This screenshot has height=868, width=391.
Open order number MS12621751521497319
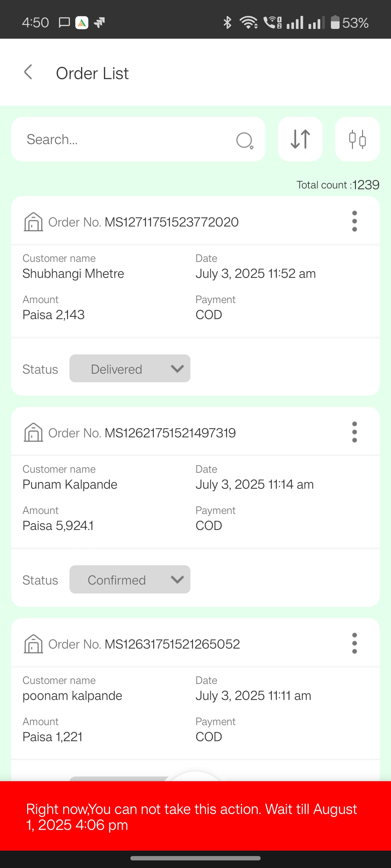tap(170, 433)
